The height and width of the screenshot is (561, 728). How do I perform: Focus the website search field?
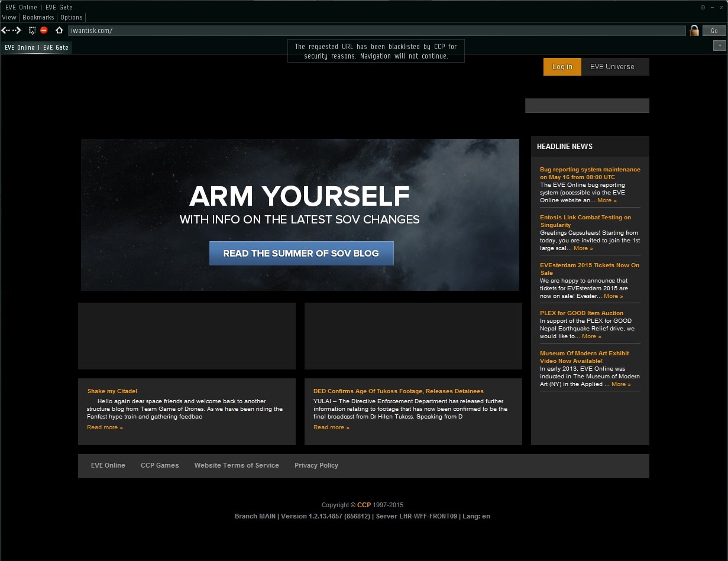pyautogui.click(x=587, y=105)
